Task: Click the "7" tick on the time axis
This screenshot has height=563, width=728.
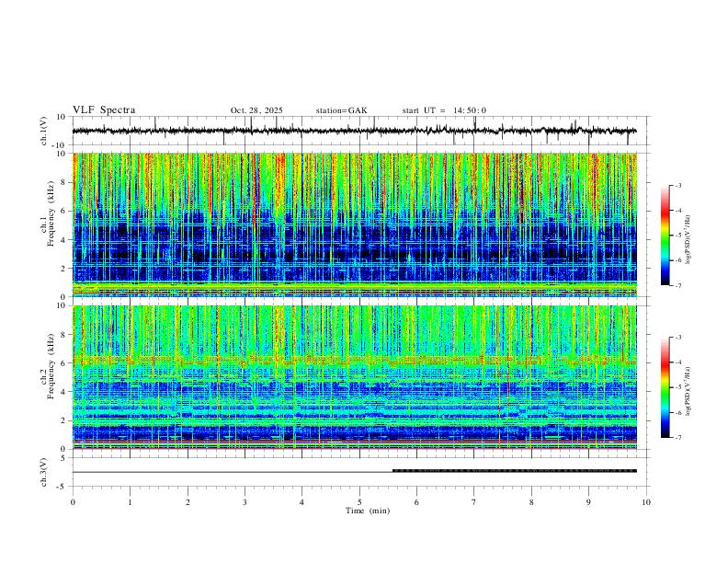Action: tap(474, 502)
